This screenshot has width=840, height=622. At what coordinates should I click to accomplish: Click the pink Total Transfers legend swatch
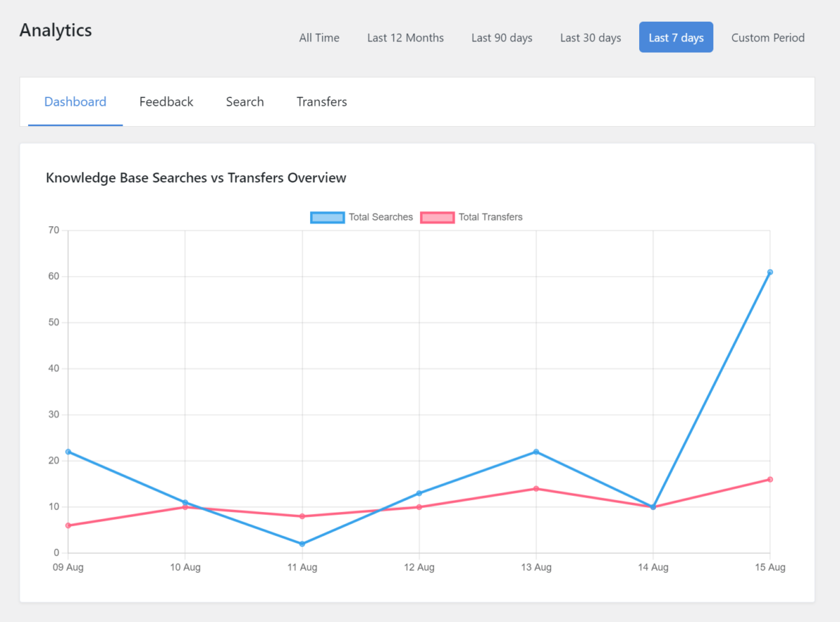(437, 217)
